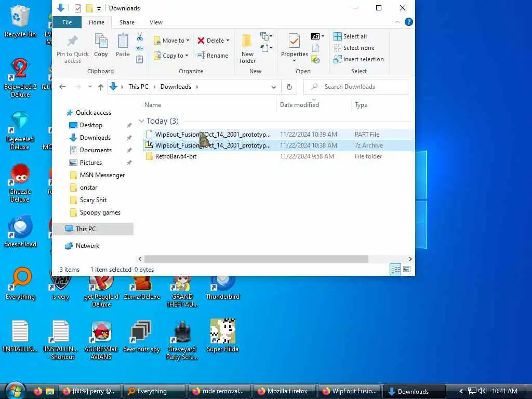
Task: Open the Copy to dropdown
Action: (171, 55)
